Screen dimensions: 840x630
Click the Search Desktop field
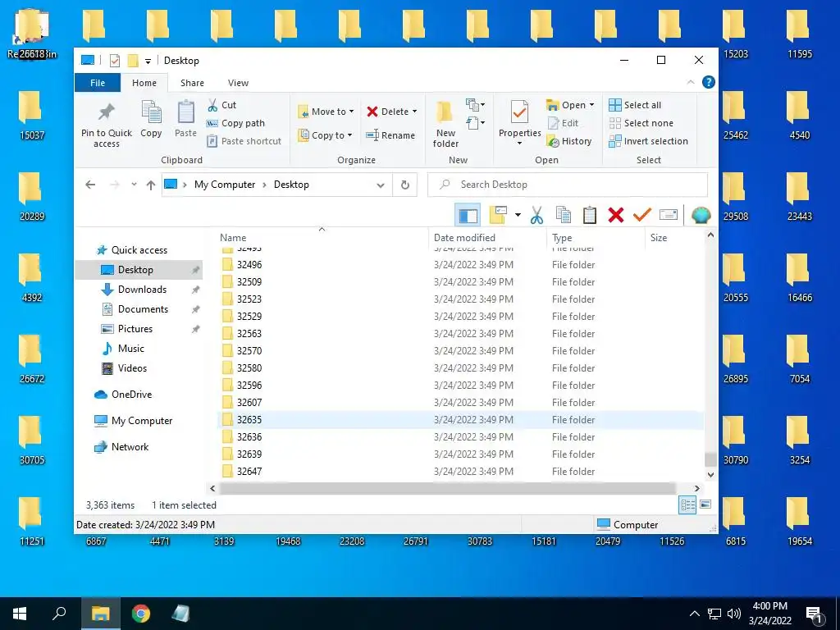pyautogui.click(x=568, y=185)
